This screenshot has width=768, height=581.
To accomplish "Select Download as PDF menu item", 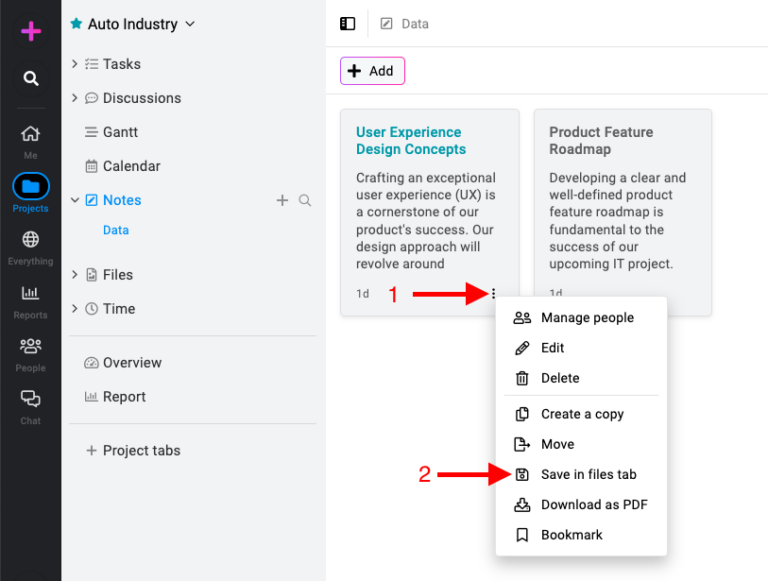I will point(593,505).
